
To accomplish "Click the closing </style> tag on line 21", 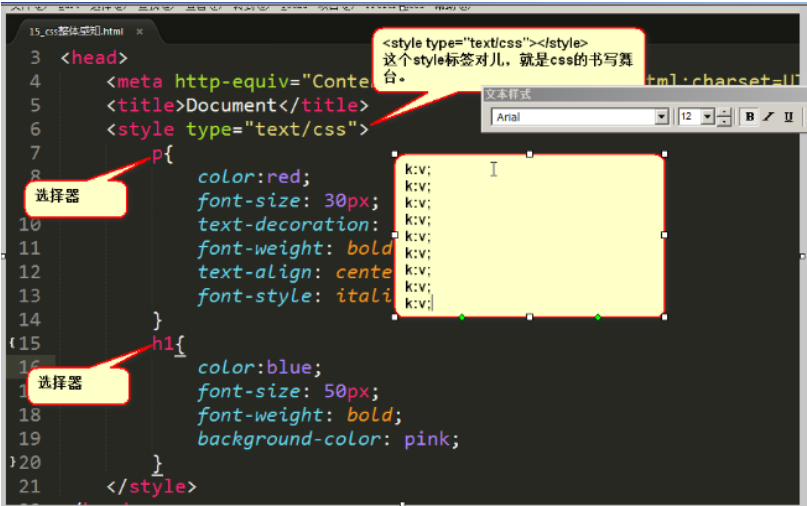I will (x=151, y=486).
